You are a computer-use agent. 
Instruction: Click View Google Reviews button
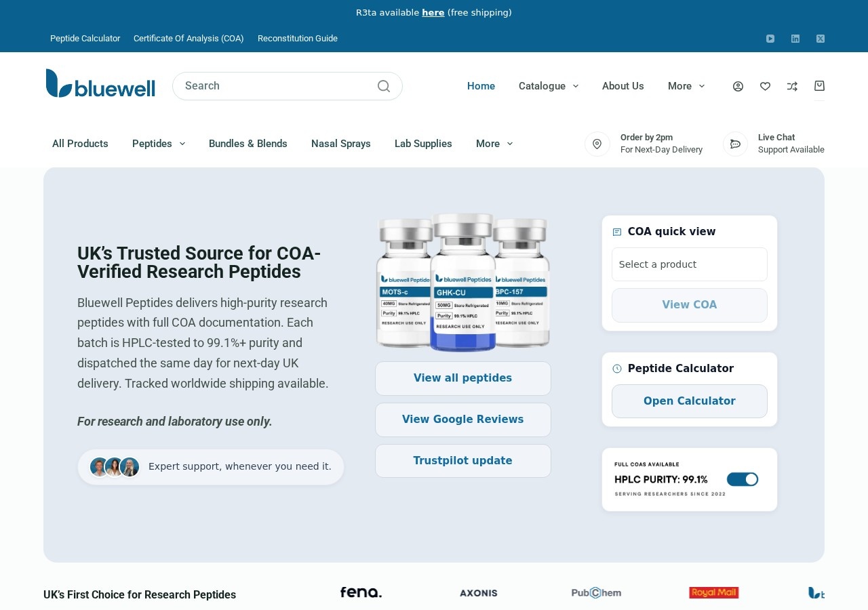coord(463,420)
